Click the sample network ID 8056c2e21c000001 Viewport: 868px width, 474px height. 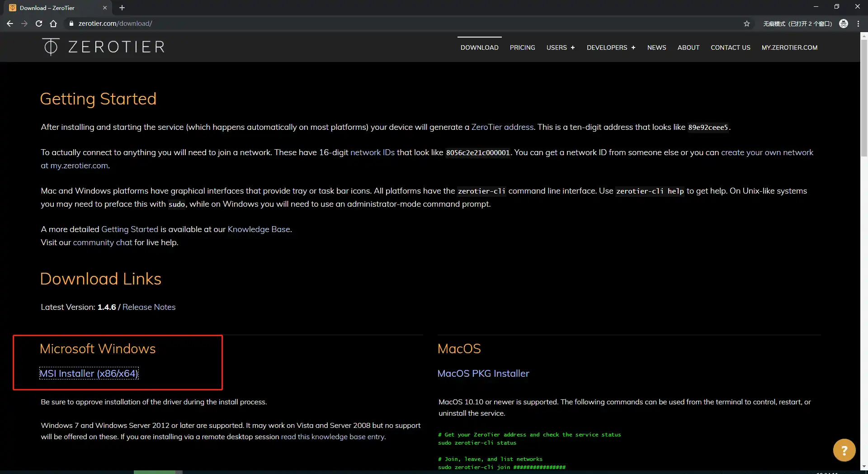(x=478, y=153)
